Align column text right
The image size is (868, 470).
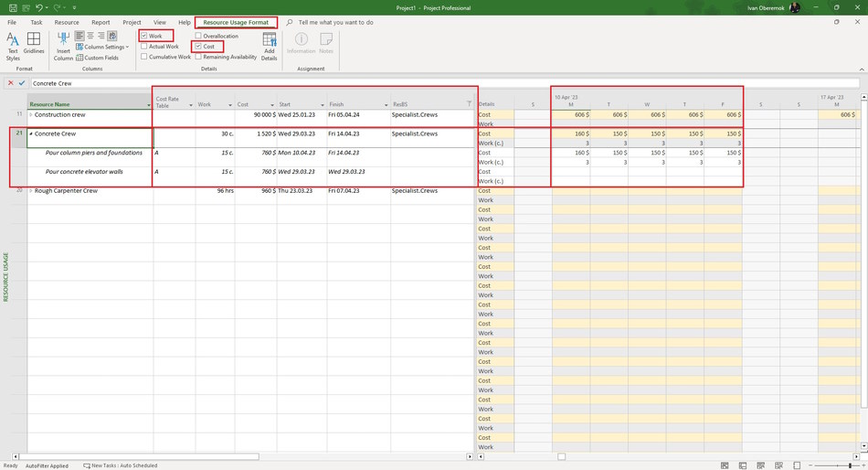[x=101, y=36]
